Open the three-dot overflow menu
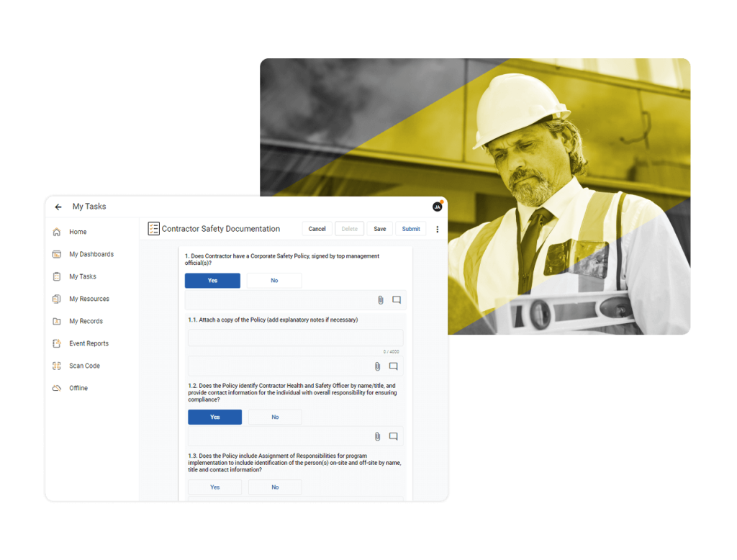The height and width of the screenshot is (560, 737). coord(438,228)
